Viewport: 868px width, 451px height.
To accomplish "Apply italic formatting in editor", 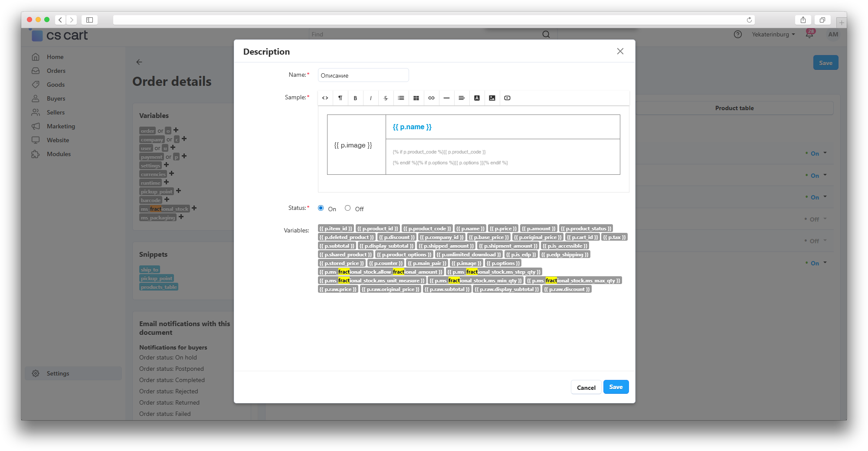I will 370,98.
